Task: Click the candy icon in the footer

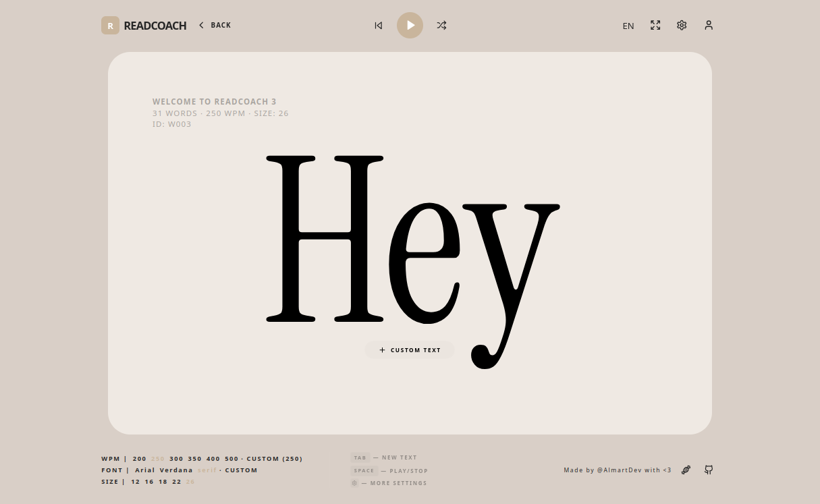Action: click(x=686, y=470)
